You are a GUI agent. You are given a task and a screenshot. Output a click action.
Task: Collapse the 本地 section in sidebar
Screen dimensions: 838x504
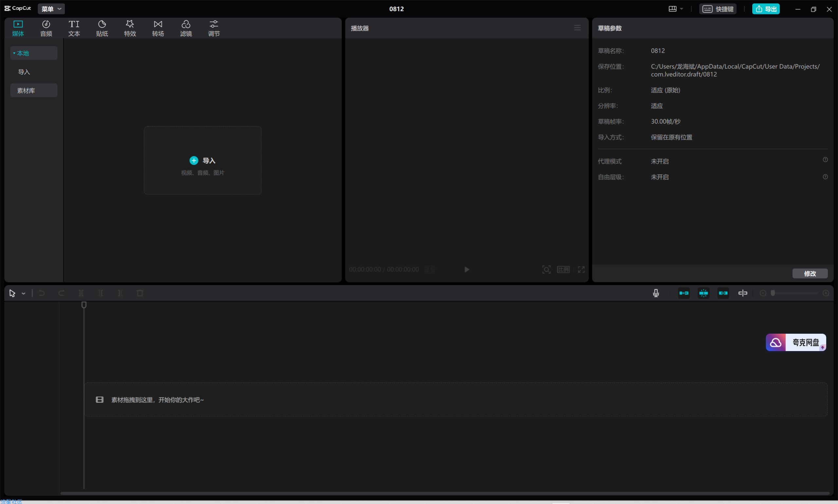[x=34, y=53]
